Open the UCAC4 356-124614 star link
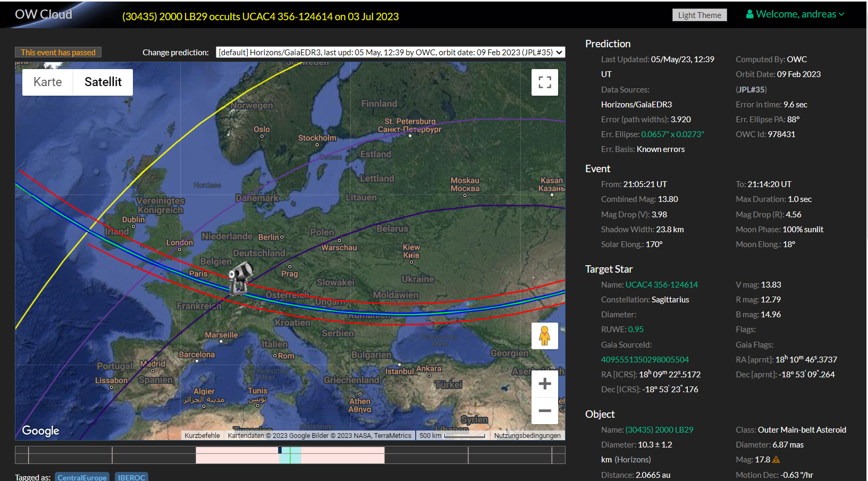868x481 pixels. pyautogui.click(x=661, y=285)
